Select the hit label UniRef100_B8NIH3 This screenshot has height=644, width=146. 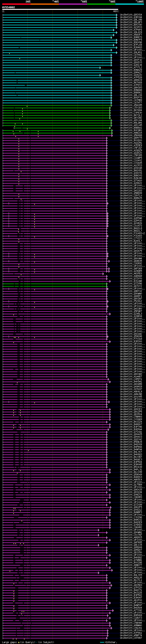(x=131, y=176)
